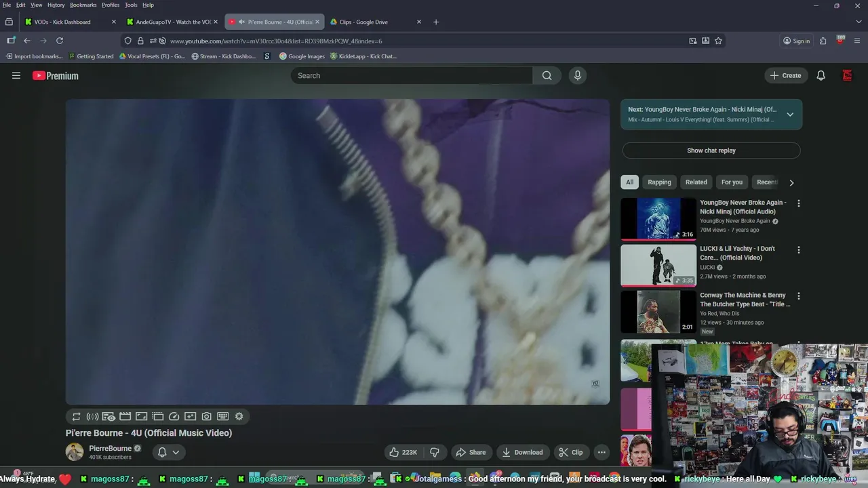The width and height of the screenshot is (868, 488).
Task: Open Conway The Machine Type Beat thumbnail
Action: point(658,312)
